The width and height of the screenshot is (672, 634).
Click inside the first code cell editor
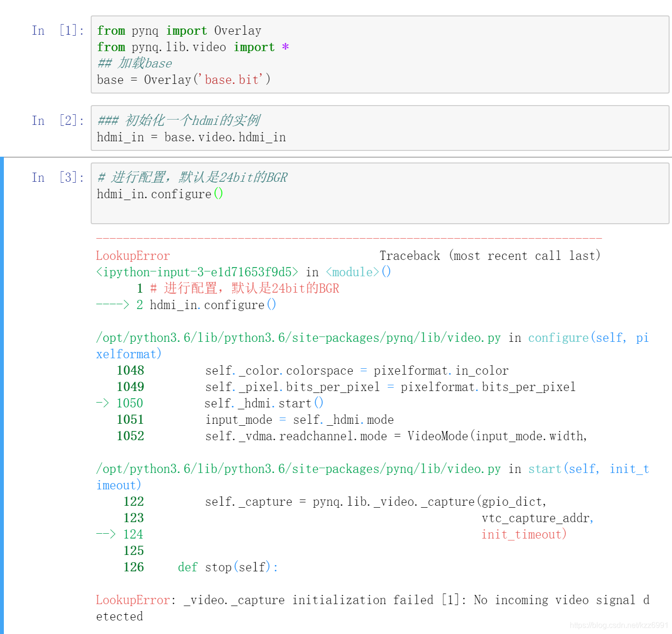click(x=380, y=54)
